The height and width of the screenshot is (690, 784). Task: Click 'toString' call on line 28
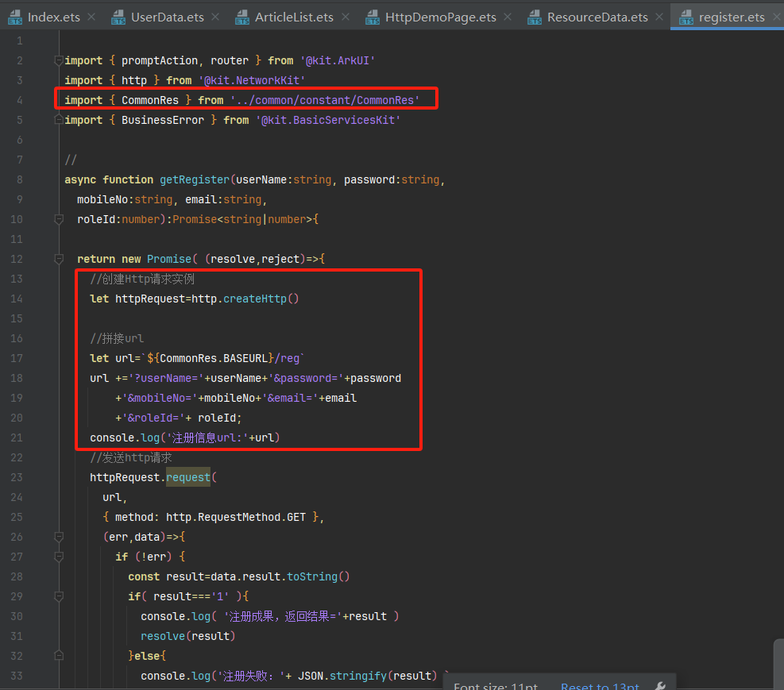312,576
